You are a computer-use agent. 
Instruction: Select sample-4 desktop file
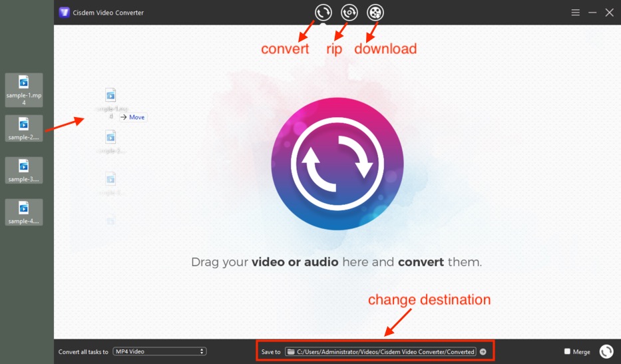(24, 212)
